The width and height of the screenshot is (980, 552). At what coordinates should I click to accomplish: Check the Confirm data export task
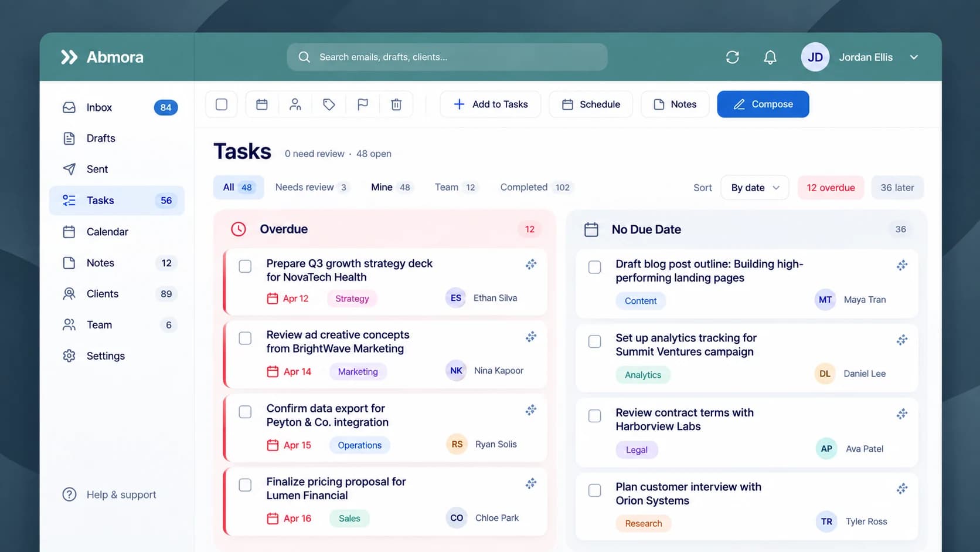click(245, 412)
